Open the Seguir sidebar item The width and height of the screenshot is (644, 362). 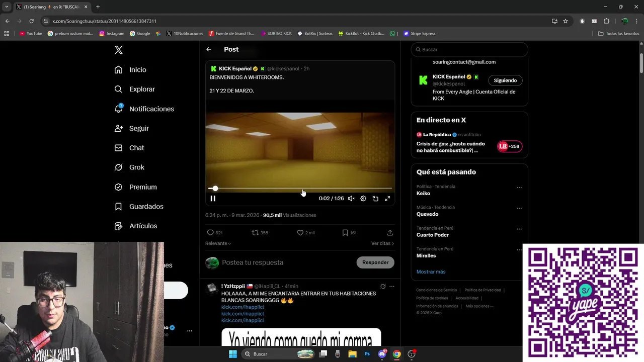coord(132,128)
